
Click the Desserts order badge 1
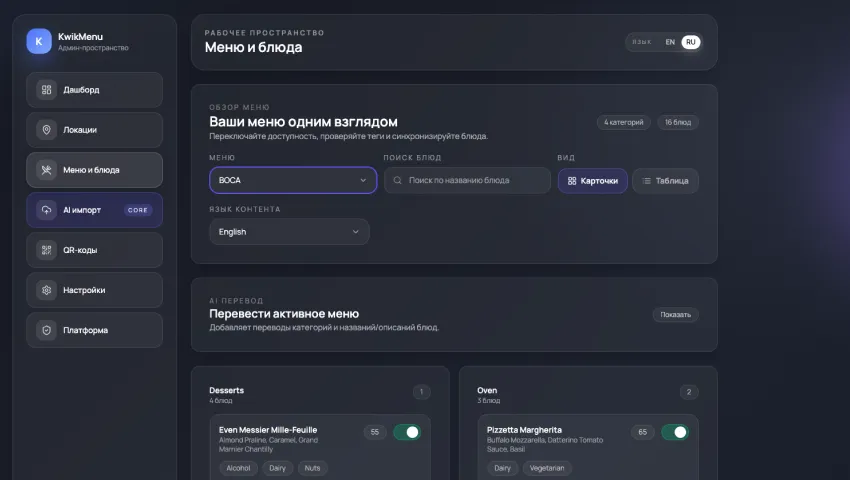tap(421, 392)
